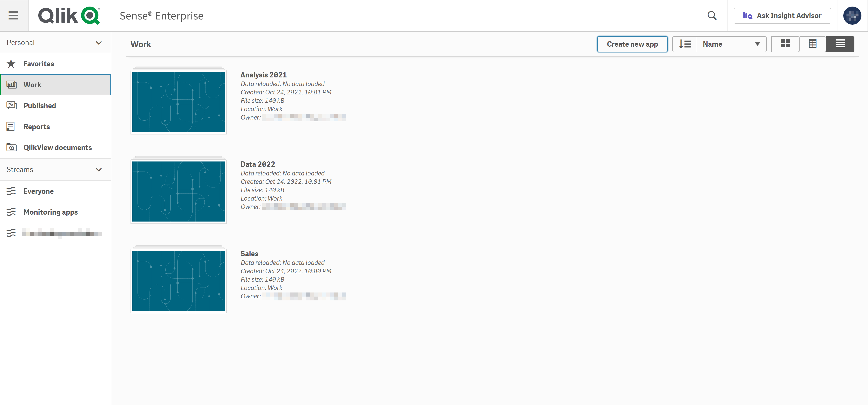868x405 pixels.
Task: Open the hamburger navigation menu
Action: (13, 15)
